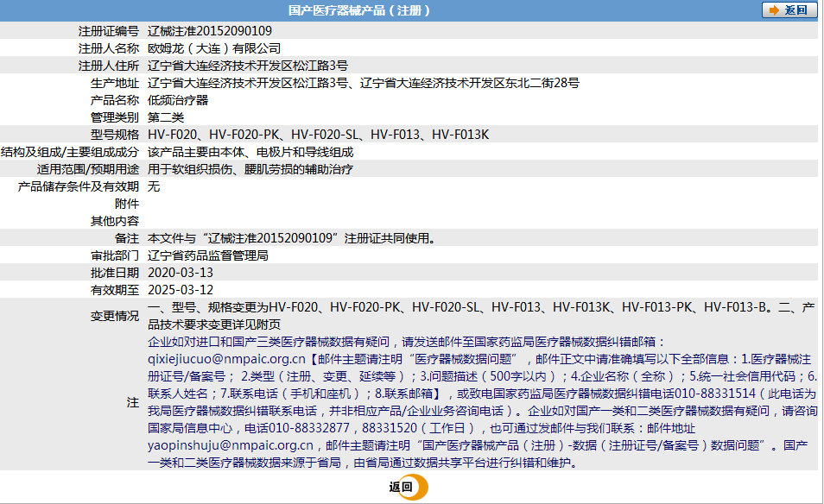824x504 pixels.
Task: Click the label 产品储存条件及有效期
Action: pyautogui.click(x=79, y=186)
